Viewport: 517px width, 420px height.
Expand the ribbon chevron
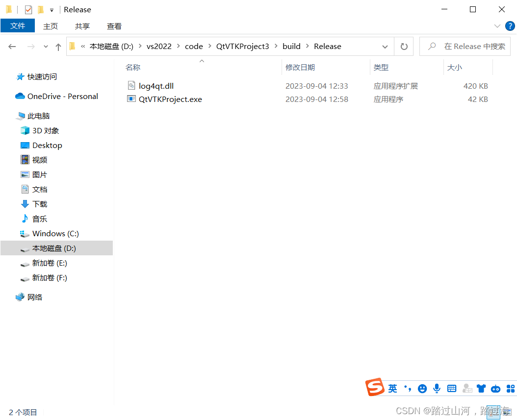(x=497, y=26)
